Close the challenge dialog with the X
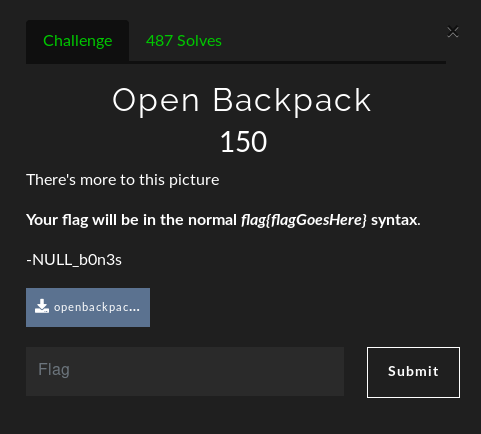Image resolution: width=481 pixels, height=434 pixels. pos(453,32)
